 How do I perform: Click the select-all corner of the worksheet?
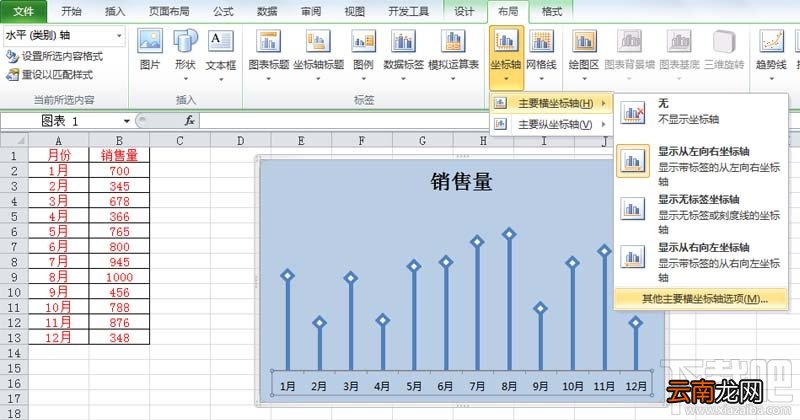click(x=14, y=140)
